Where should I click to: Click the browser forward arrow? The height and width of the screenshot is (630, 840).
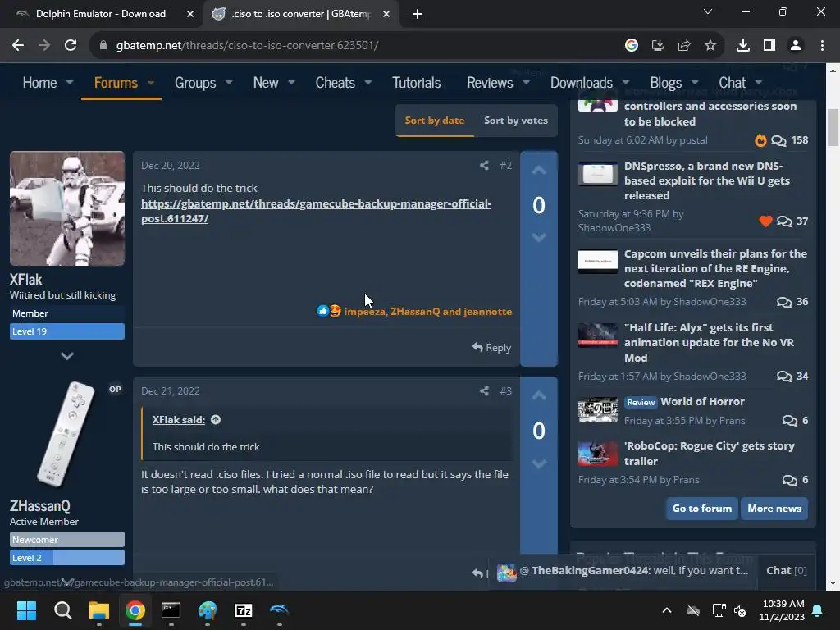pos(44,46)
